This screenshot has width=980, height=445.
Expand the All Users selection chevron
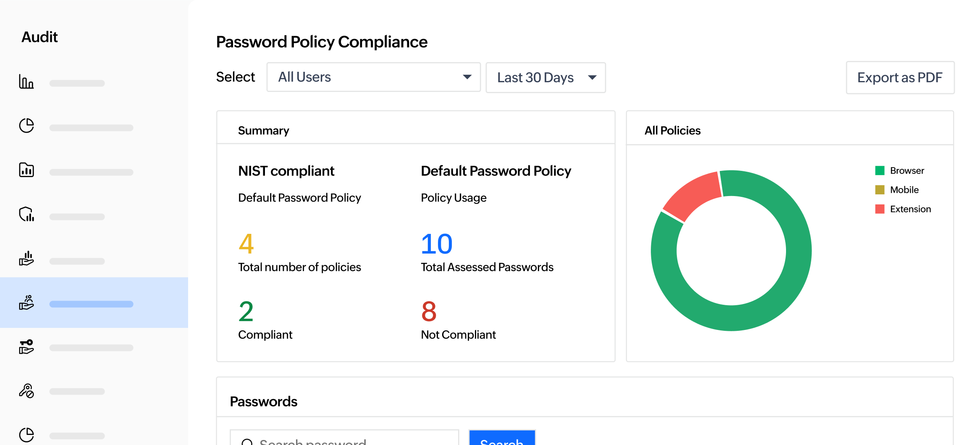[467, 77]
